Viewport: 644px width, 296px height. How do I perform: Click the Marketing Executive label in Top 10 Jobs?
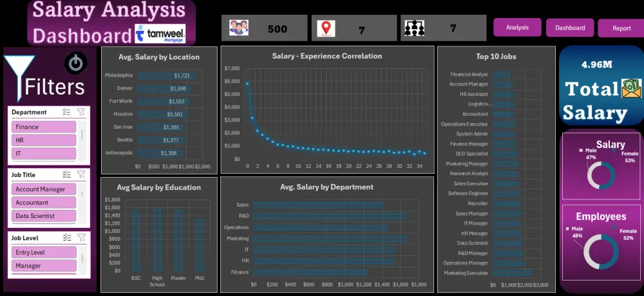tap(466, 273)
